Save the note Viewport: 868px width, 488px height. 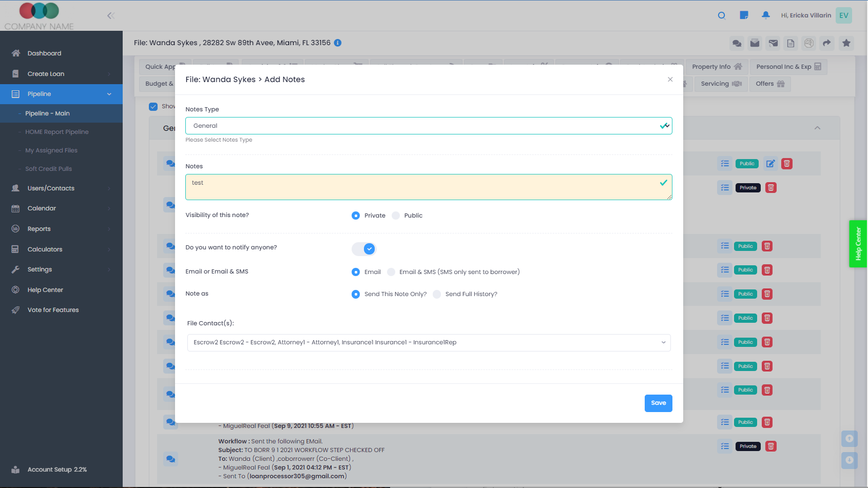(658, 403)
